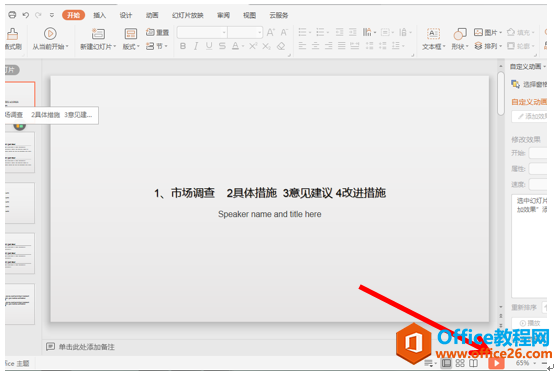The height and width of the screenshot is (371, 559).
Task: Switch to normal view in status bar
Action: click(x=446, y=363)
